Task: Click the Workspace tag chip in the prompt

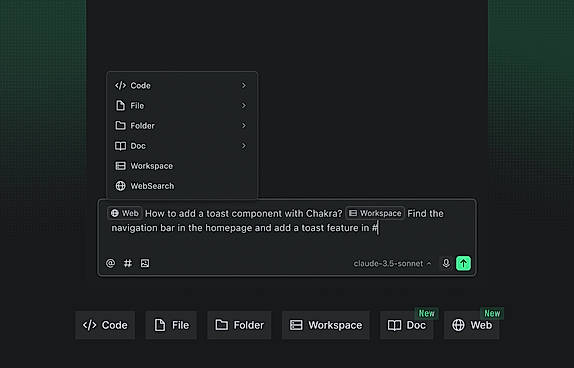Action: 375,213
